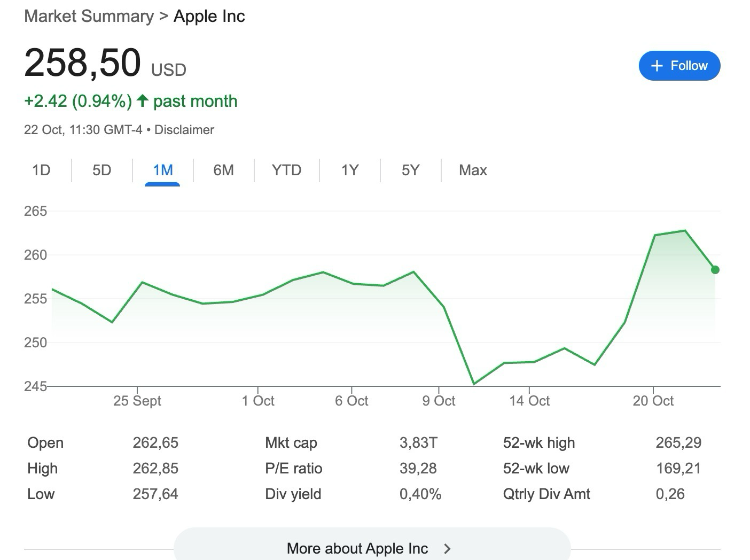Switch chart to Max range
Viewport: 750px width, 560px height.
473,170
